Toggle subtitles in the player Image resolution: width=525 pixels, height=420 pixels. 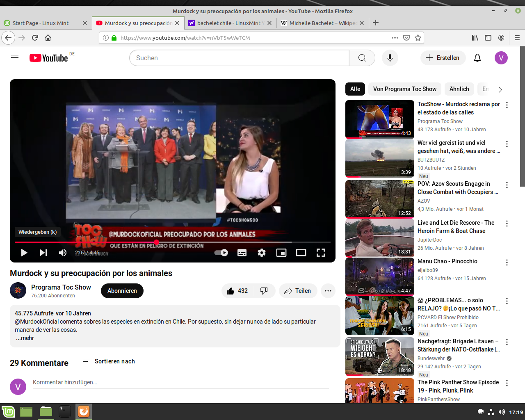[x=242, y=253]
